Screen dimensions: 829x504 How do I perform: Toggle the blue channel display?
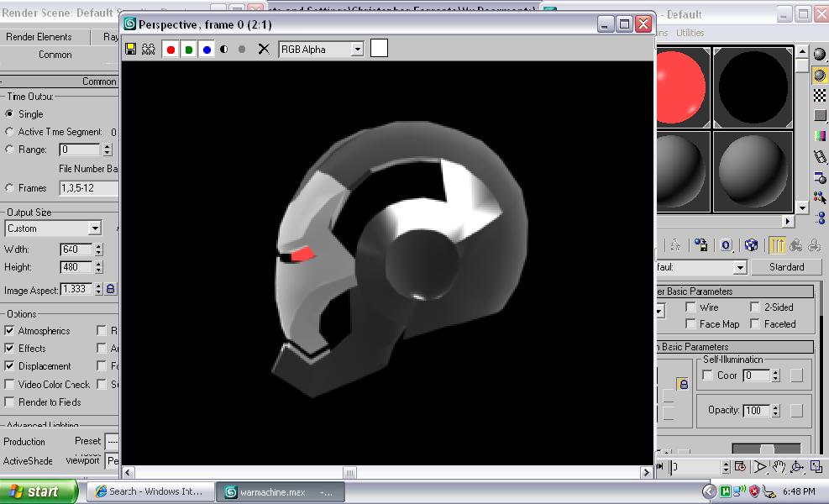[x=207, y=50]
